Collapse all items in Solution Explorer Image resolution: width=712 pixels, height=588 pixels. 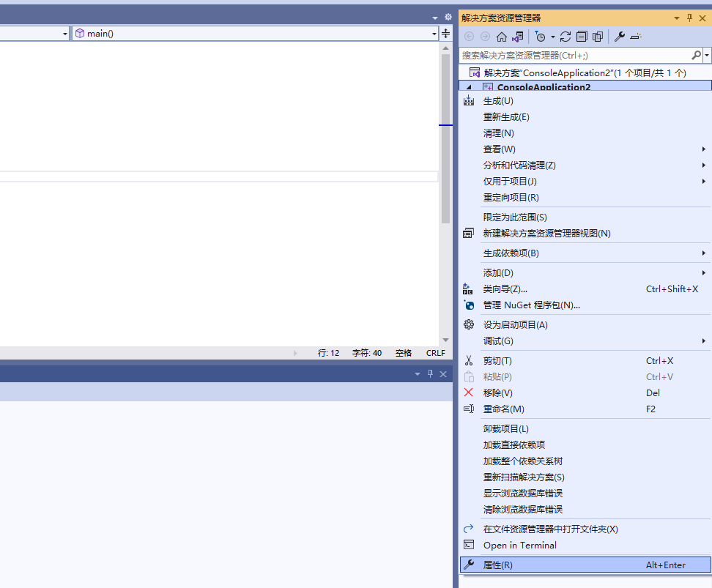click(x=582, y=37)
